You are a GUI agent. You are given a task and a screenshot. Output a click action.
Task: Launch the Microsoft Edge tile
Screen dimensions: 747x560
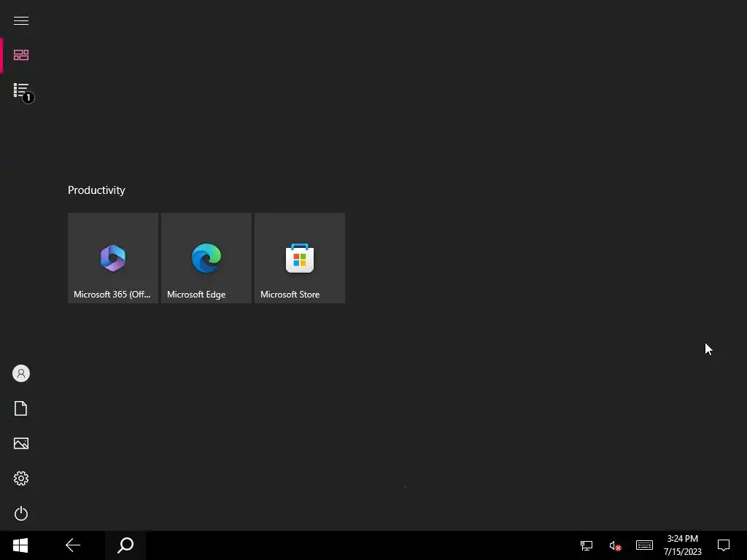(206, 257)
